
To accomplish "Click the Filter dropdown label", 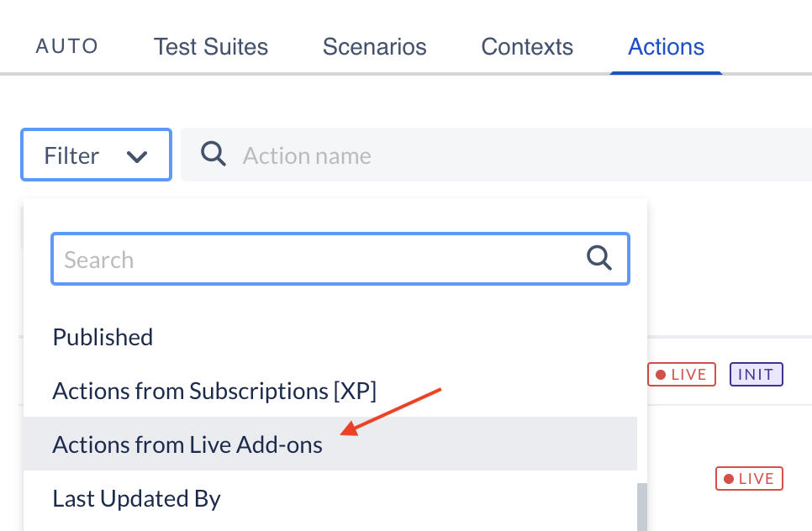I will tap(71, 155).
